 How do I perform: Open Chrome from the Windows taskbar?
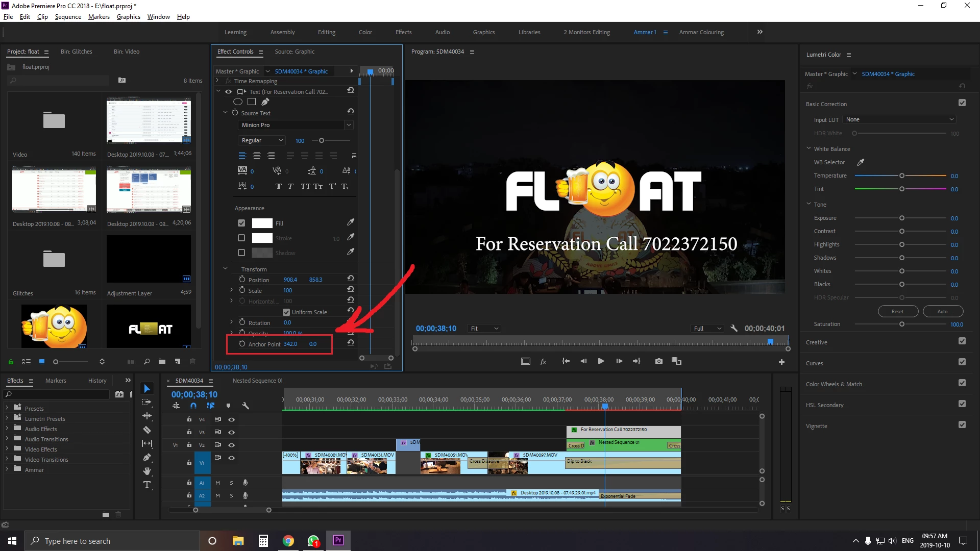(x=288, y=541)
